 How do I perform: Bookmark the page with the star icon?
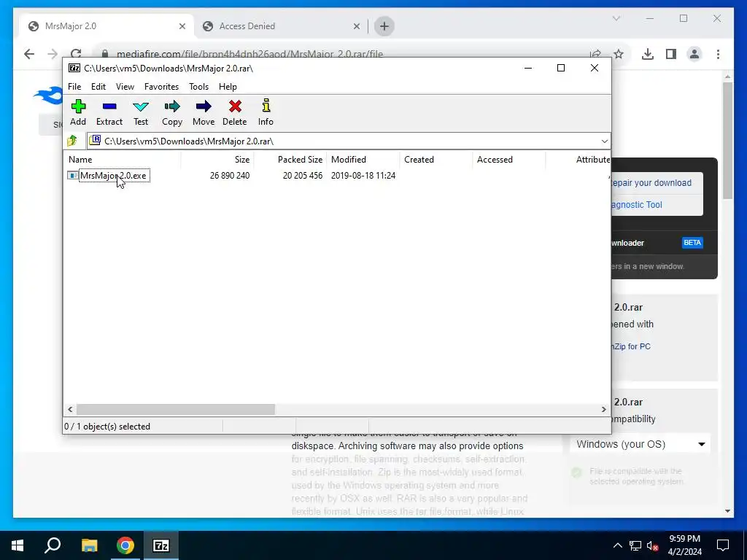point(619,54)
